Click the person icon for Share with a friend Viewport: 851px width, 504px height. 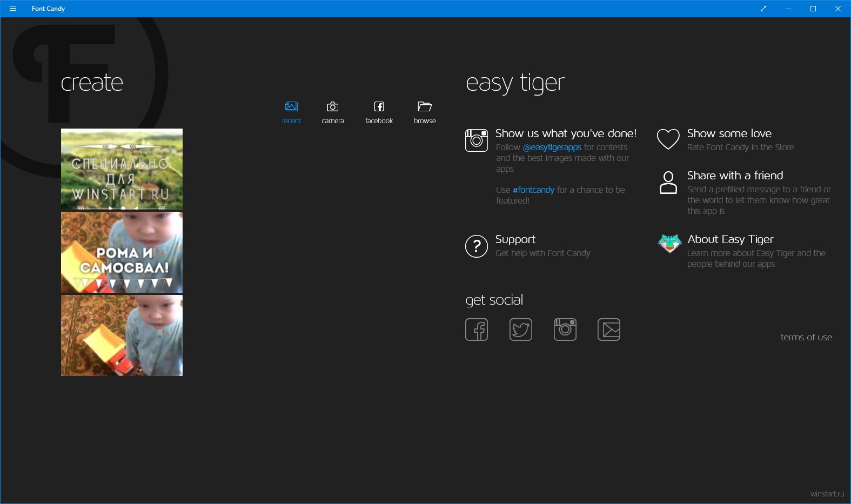tap(668, 183)
